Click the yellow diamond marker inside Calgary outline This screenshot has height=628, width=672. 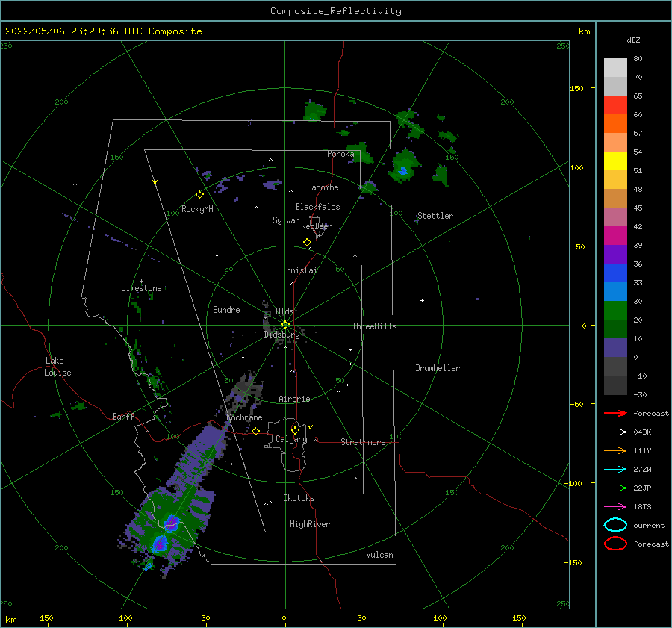tap(295, 430)
